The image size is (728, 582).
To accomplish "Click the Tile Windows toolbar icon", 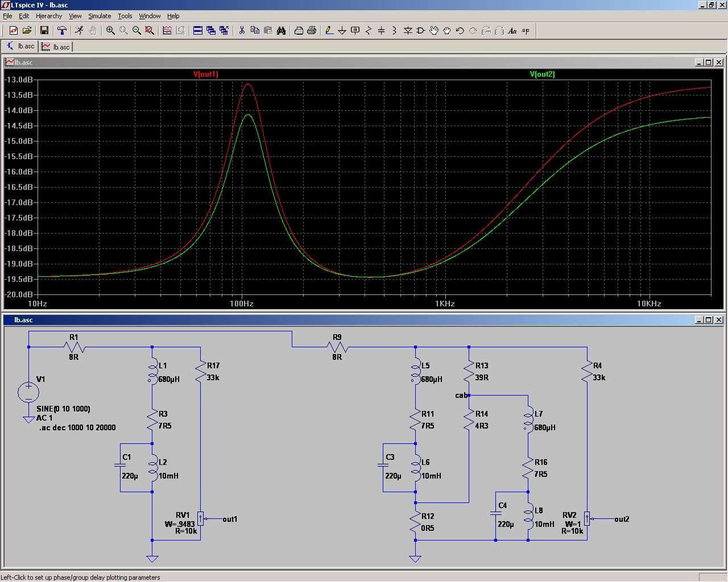I will click(198, 31).
